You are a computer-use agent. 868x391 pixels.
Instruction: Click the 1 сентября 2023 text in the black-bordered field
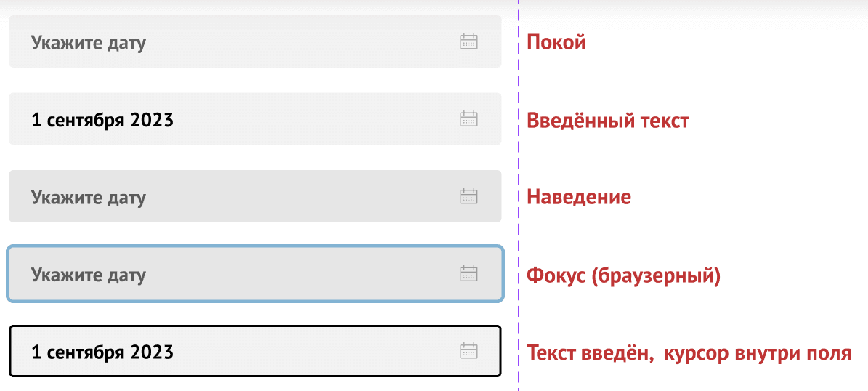(x=102, y=352)
